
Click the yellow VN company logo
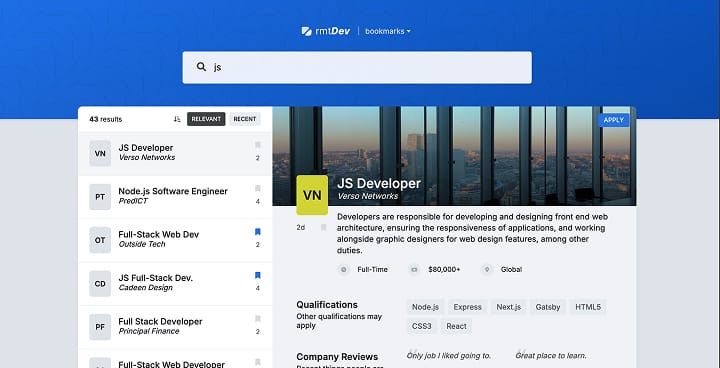(312, 195)
